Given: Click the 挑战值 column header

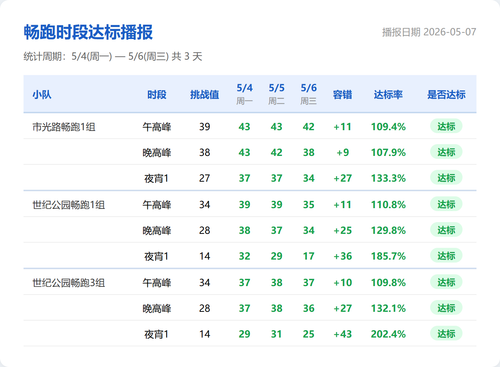Looking at the screenshot, I should point(205,95).
